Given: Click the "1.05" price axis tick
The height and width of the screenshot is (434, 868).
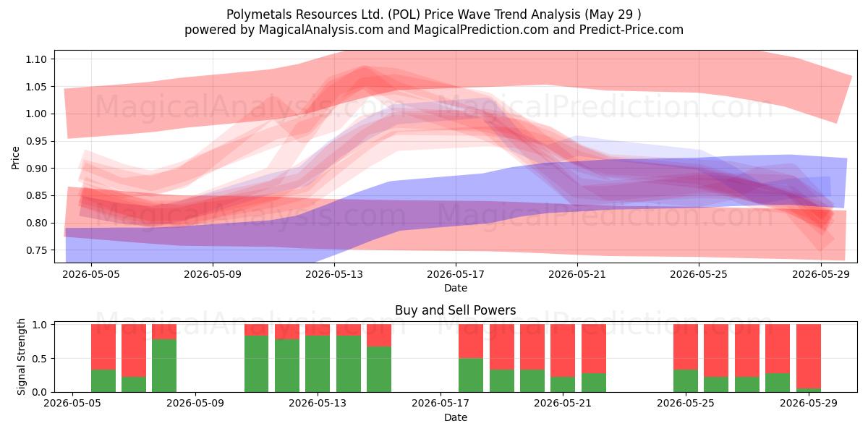Looking at the screenshot, I should [37, 87].
